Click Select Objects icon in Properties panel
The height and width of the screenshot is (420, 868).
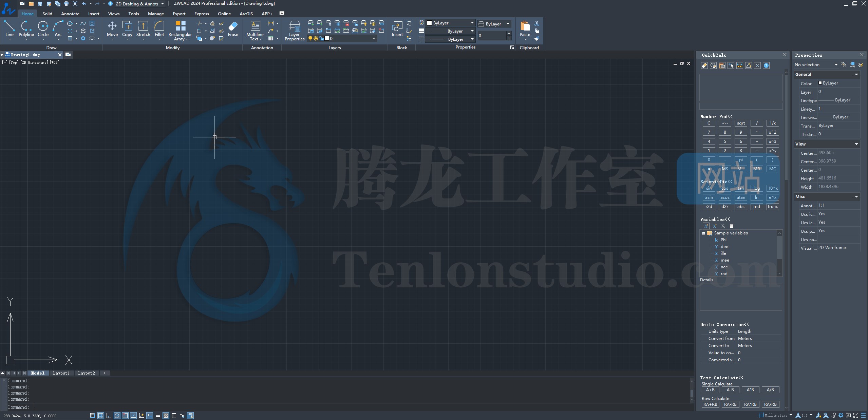[x=852, y=64]
